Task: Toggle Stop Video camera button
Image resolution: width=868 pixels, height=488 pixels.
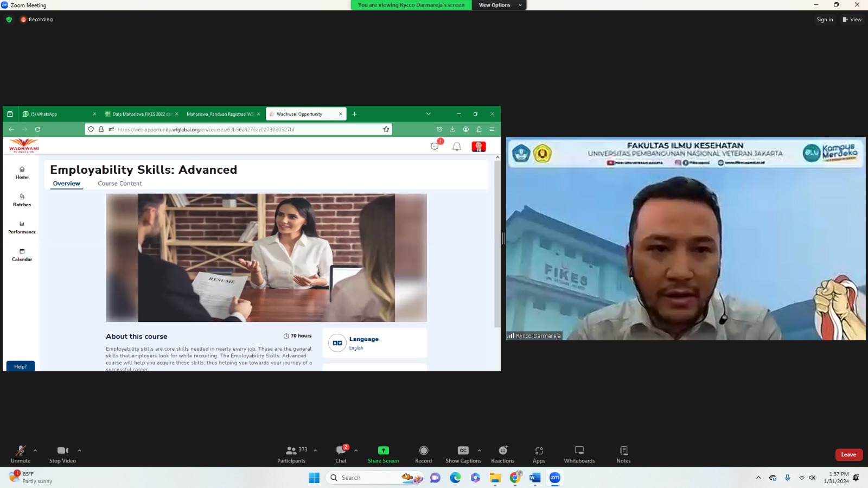Action: coord(62,454)
